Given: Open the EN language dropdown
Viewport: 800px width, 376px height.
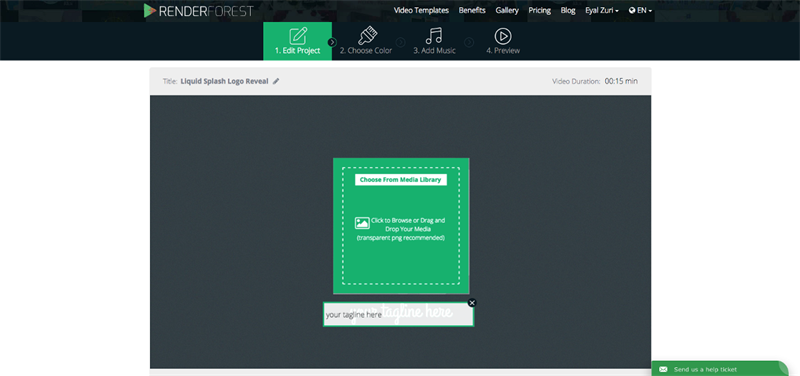Looking at the screenshot, I should coord(640,10).
